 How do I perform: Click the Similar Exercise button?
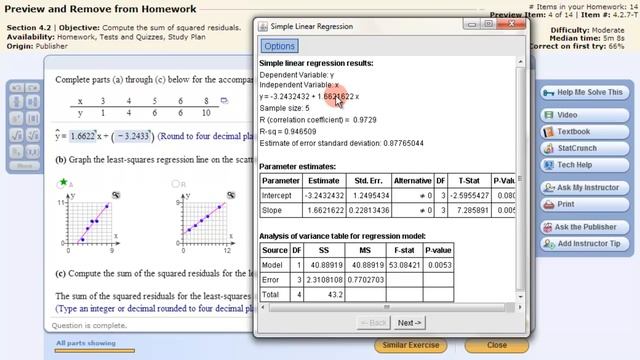pos(411,345)
